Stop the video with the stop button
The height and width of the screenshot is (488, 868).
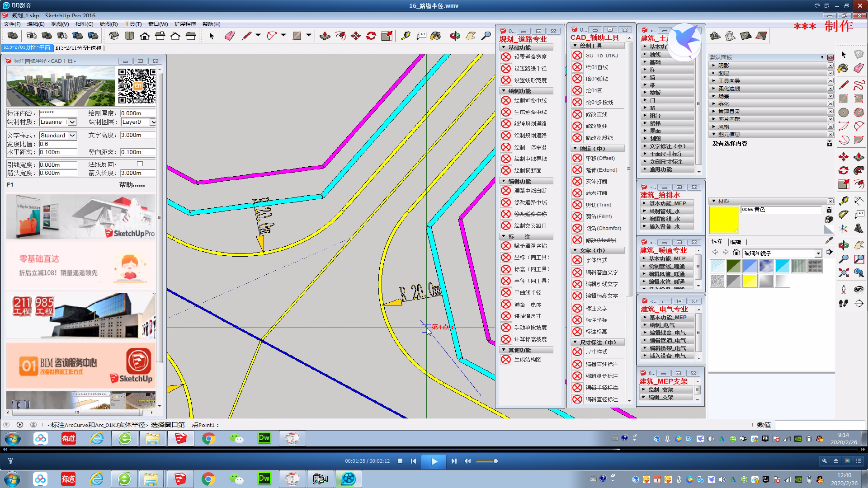click(400, 461)
